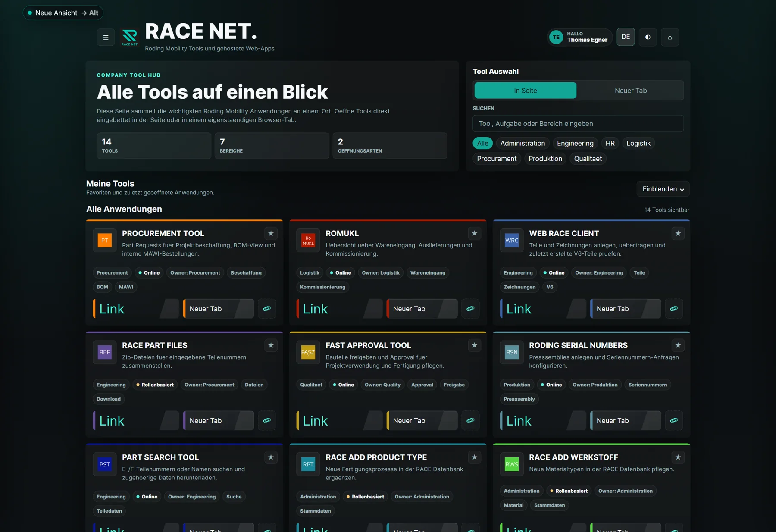The width and height of the screenshot is (776, 532).
Task: Click the tool search input field
Action: point(578,124)
